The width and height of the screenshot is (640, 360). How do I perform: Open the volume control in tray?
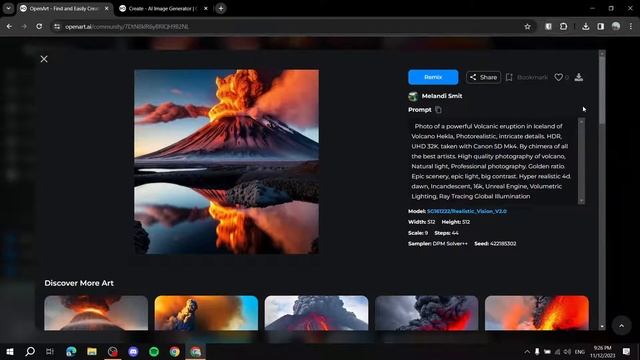click(567, 351)
